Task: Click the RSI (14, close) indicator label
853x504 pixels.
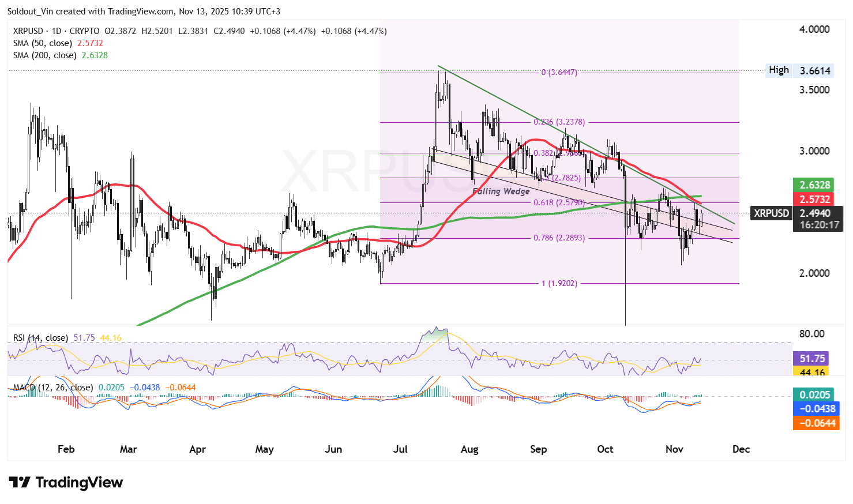Action: click(40, 336)
